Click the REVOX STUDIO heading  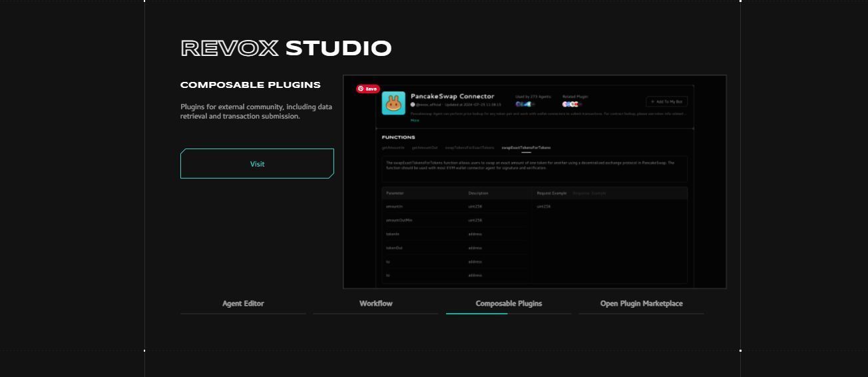pyautogui.click(x=286, y=49)
